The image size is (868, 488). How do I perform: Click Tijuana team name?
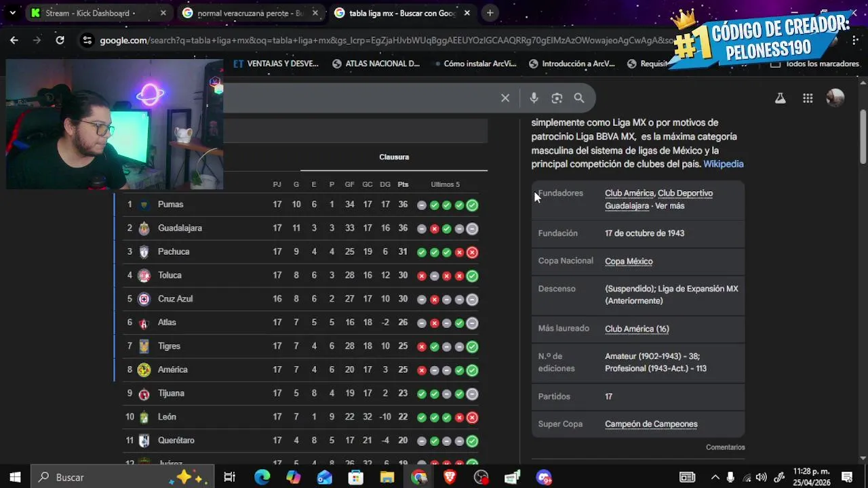coord(171,393)
